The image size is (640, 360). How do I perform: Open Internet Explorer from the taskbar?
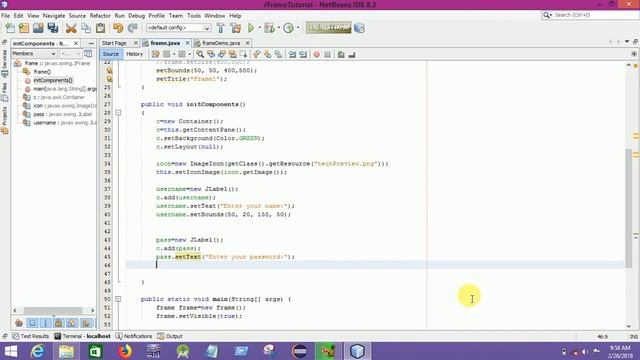tap(38, 351)
